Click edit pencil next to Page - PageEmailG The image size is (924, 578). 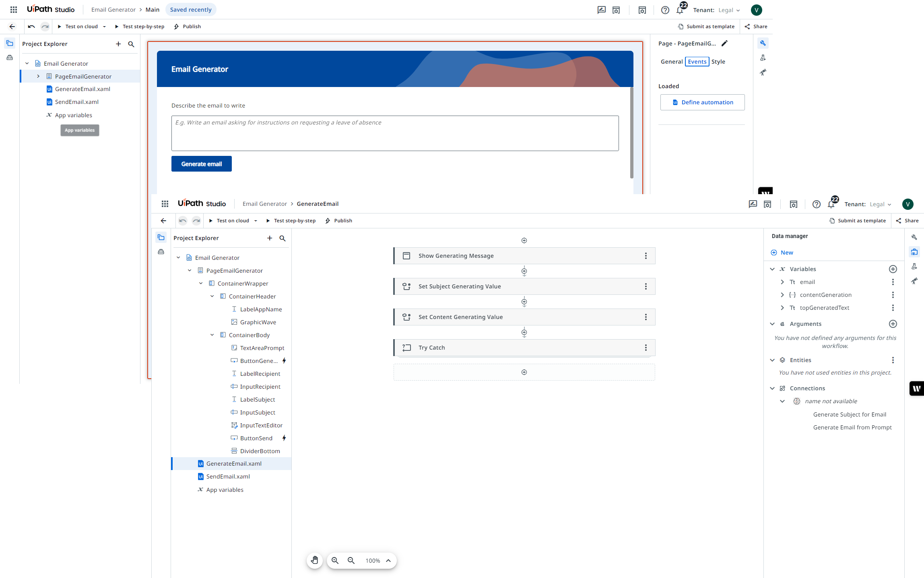(724, 44)
